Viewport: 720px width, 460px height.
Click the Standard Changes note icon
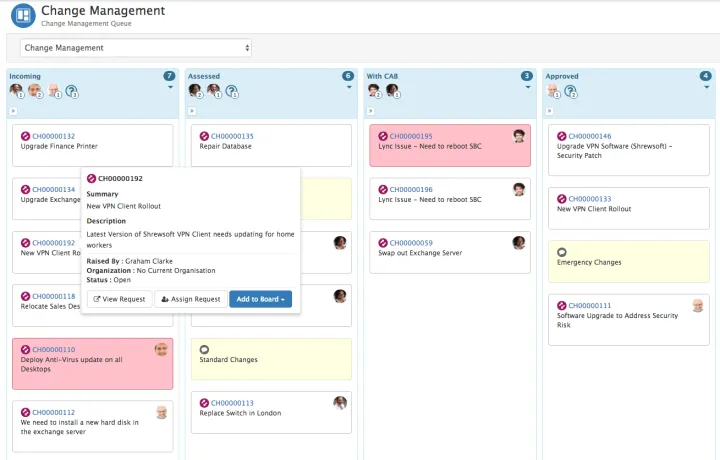click(205, 349)
